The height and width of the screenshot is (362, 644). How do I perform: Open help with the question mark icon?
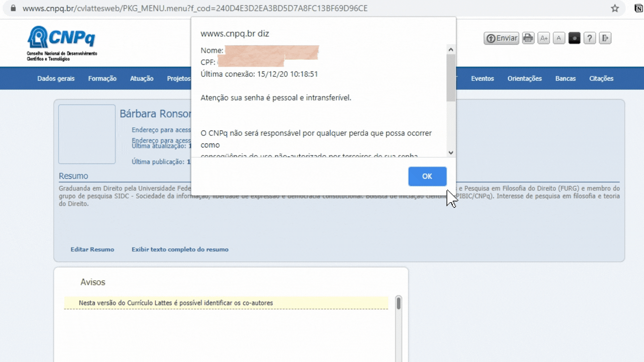click(589, 38)
